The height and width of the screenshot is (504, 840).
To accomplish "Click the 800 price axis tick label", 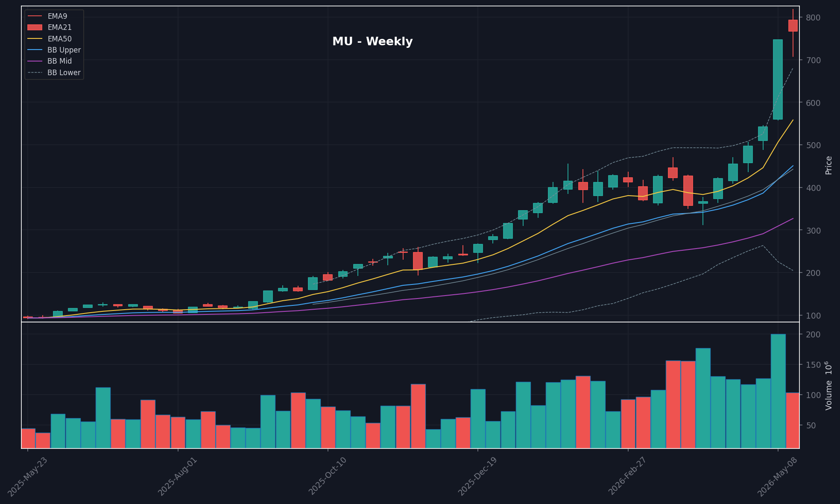I will click(813, 18).
